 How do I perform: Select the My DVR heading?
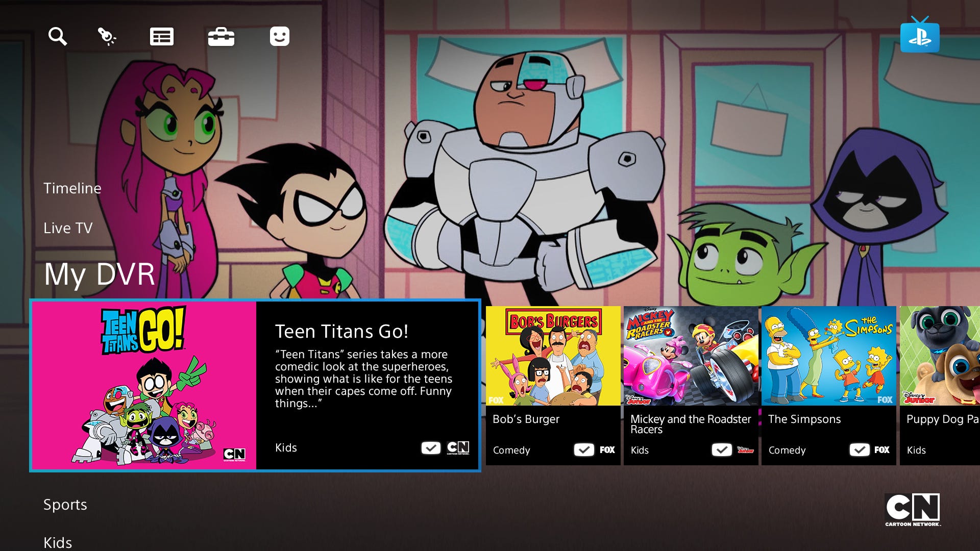tap(100, 274)
